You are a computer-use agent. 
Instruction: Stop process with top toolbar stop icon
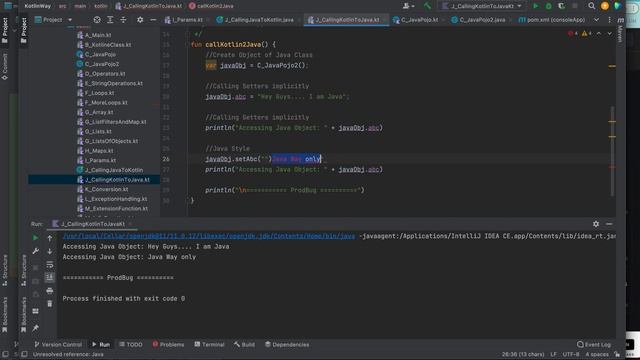575,6
